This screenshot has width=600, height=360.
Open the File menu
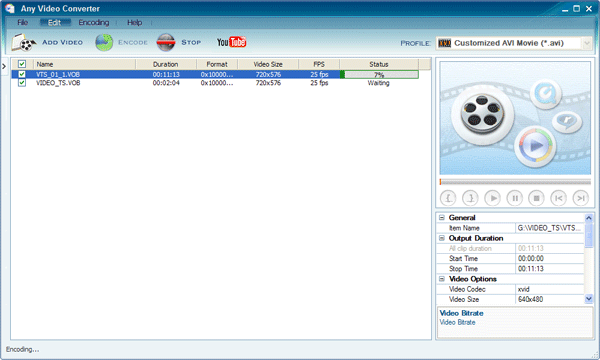(x=23, y=23)
